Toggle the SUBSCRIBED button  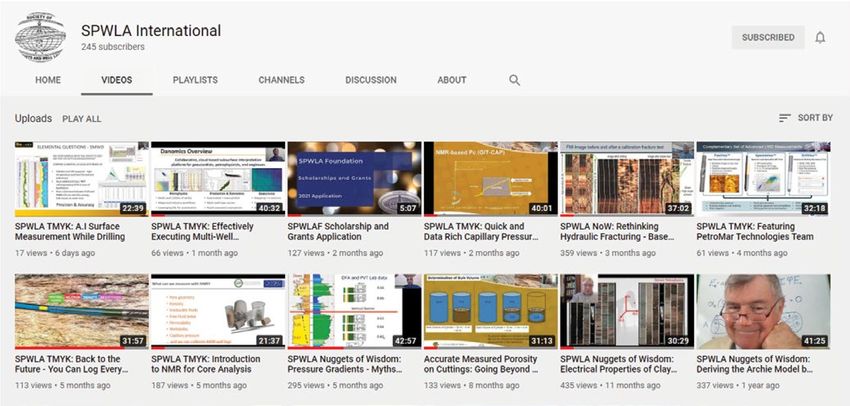[x=768, y=37]
